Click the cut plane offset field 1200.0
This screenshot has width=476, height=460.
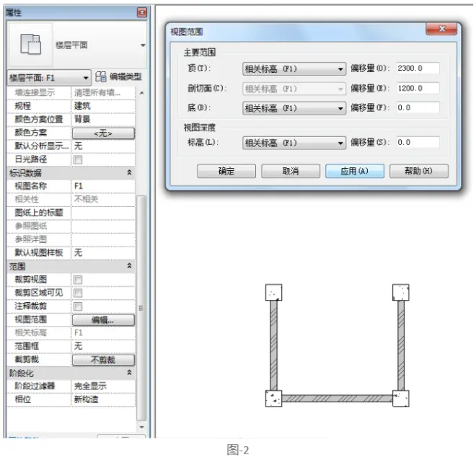[418, 88]
